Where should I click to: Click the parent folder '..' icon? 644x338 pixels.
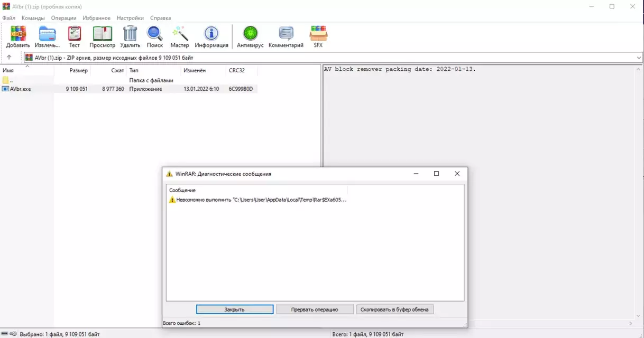[6, 80]
